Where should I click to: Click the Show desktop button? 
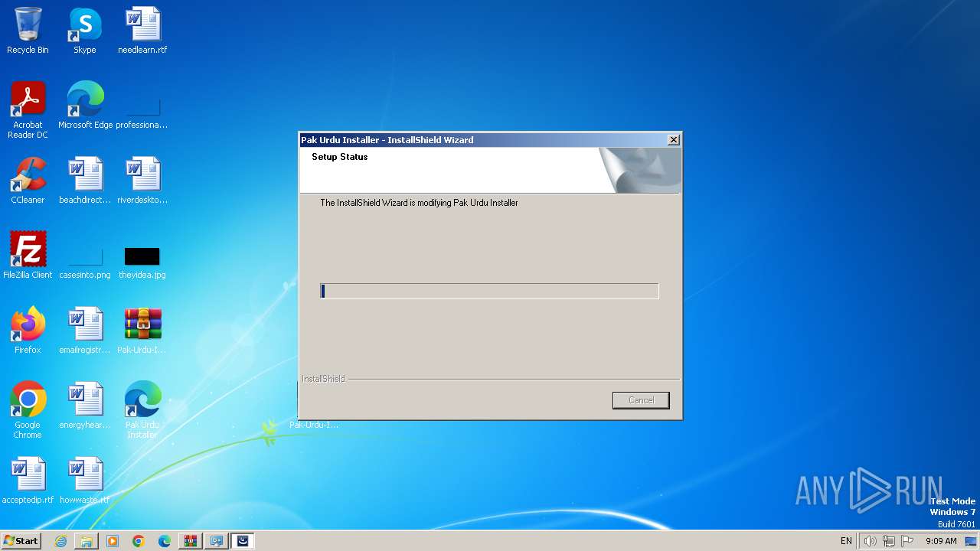971,541
